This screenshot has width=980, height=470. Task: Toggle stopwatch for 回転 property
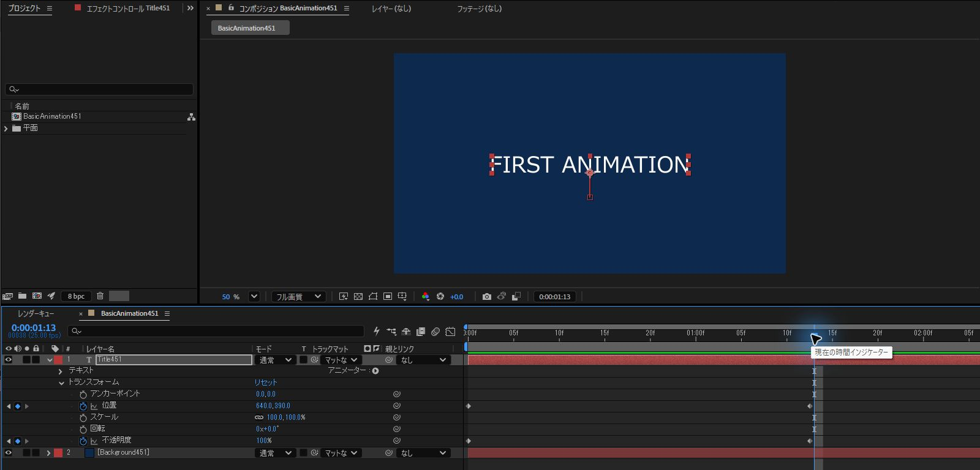pyautogui.click(x=83, y=430)
